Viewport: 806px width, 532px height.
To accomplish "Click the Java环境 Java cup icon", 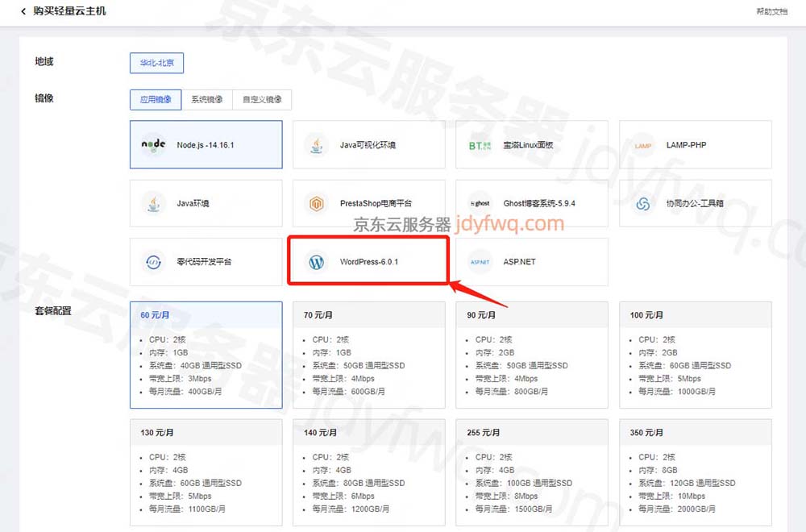I will (153, 204).
